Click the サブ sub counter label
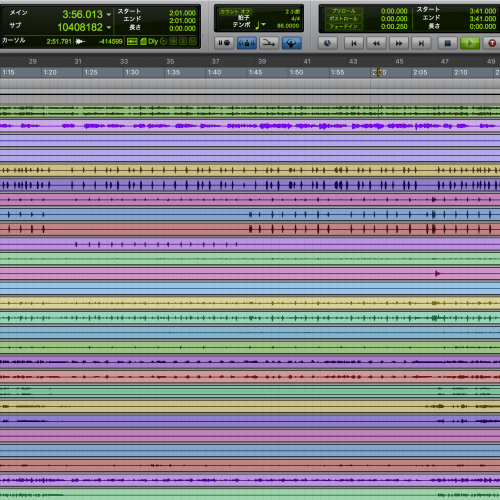 coord(15,25)
